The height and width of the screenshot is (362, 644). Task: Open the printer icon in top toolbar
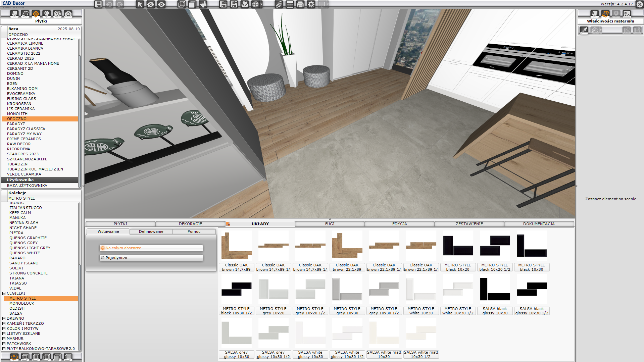click(300, 4)
